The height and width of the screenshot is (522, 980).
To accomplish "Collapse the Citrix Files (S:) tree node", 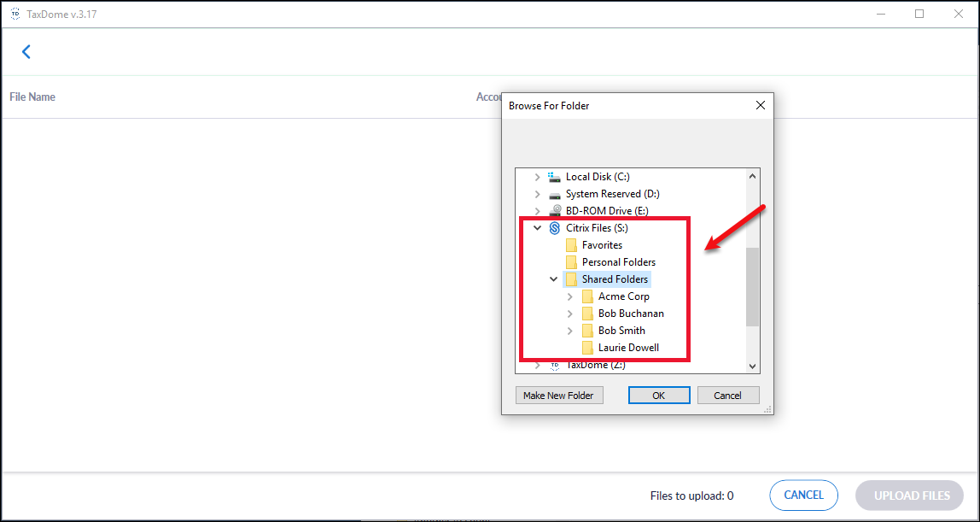I will tap(537, 228).
